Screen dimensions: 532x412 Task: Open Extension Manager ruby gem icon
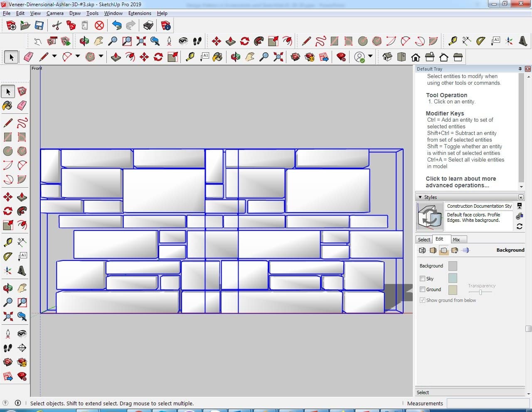(341, 57)
